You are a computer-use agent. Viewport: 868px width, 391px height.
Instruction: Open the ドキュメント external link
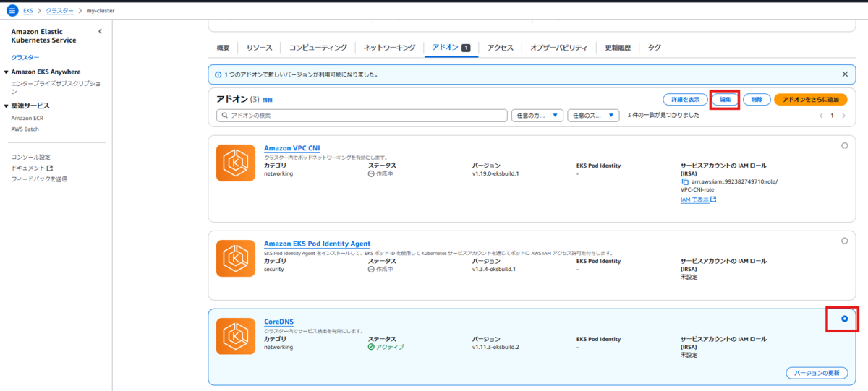[x=32, y=168]
